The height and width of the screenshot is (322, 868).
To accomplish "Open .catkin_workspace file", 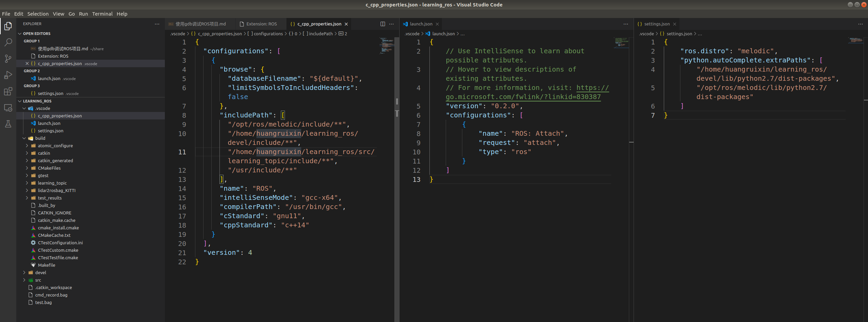I will (54, 287).
